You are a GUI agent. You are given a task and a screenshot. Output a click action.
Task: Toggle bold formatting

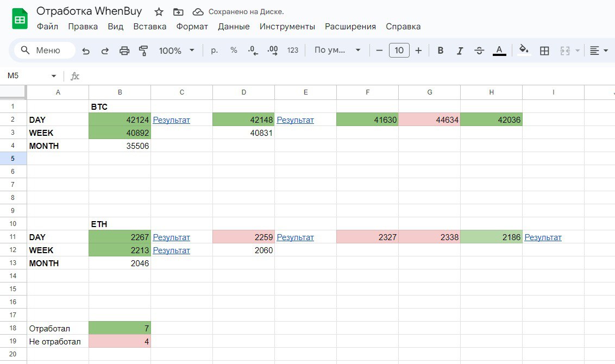click(x=441, y=51)
